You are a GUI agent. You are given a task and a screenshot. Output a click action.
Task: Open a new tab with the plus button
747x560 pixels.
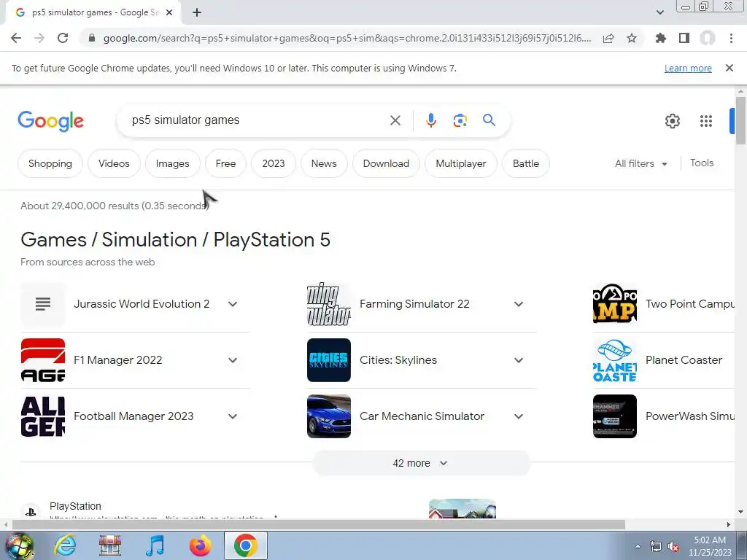pyautogui.click(x=197, y=13)
